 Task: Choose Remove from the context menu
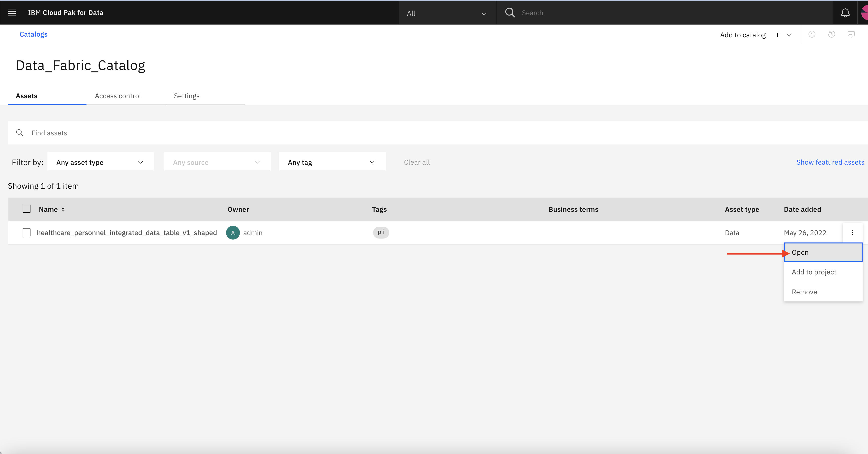(823, 292)
